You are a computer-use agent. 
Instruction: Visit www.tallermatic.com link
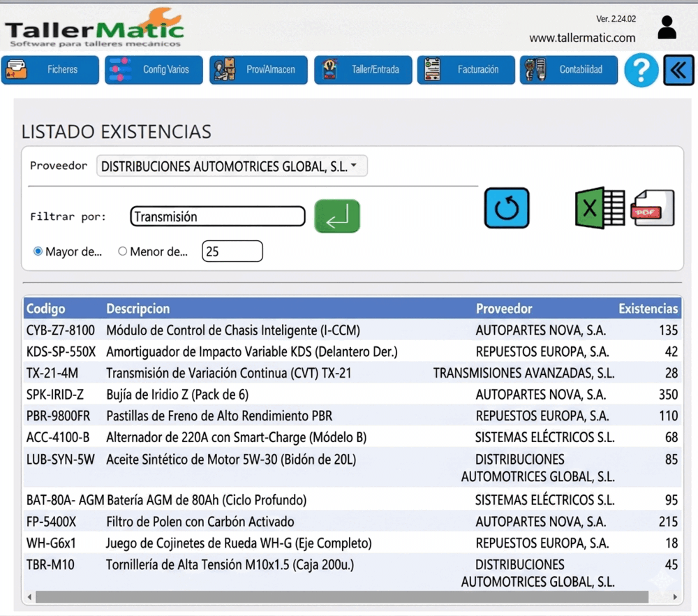(x=582, y=38)
